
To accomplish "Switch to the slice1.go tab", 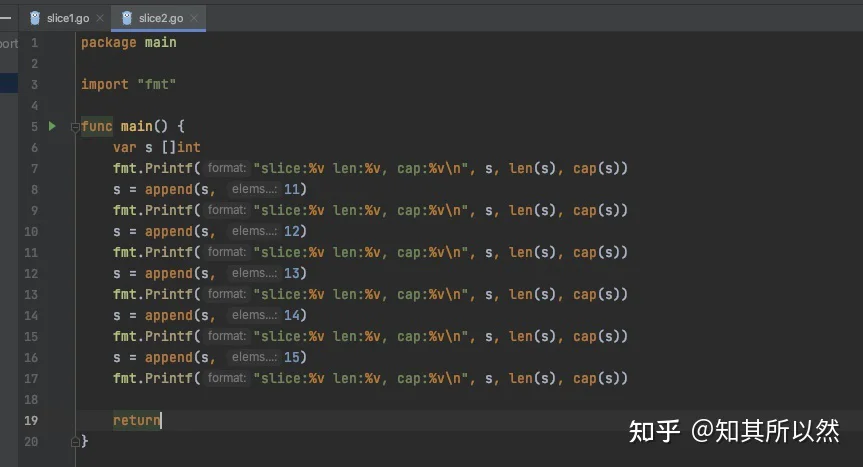I will [x=67, y=18].
